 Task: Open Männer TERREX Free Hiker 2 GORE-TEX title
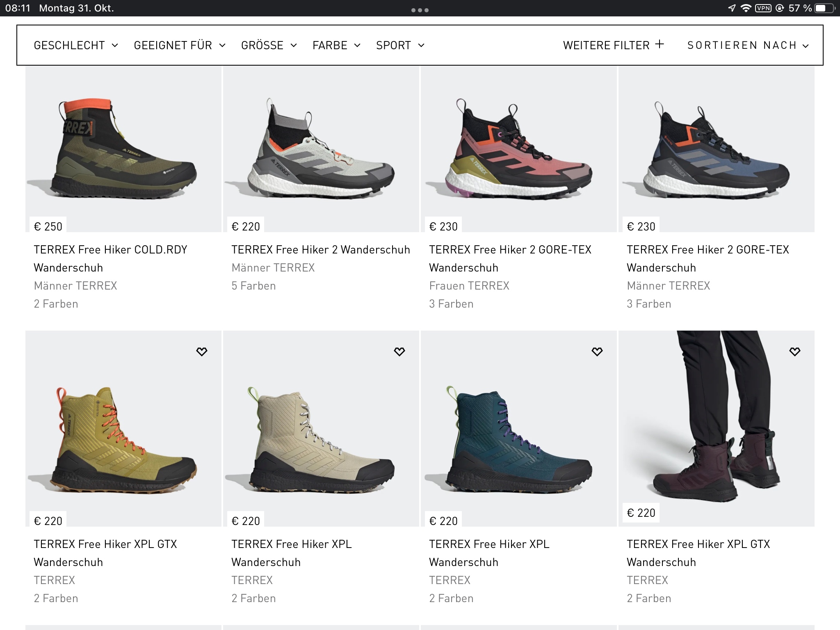708,258
